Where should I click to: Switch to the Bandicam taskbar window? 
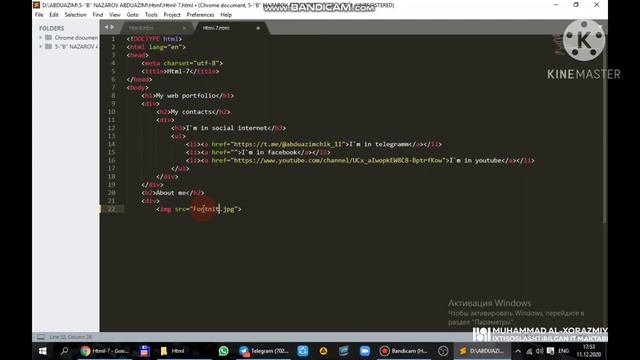[x=404, y=351]
